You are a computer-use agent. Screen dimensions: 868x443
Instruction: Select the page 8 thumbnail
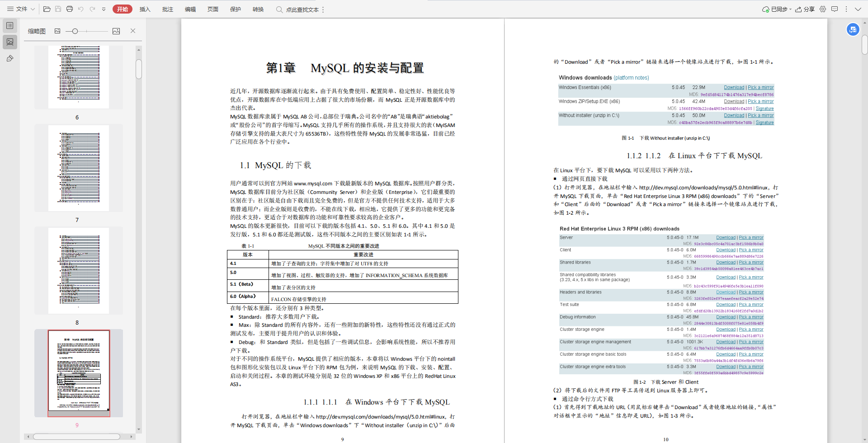point(79,271)
